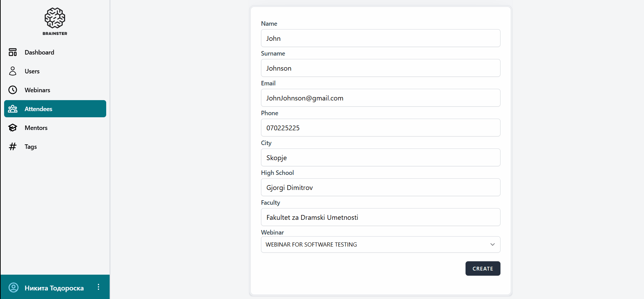
Task: Click the user profile avatar icon
Action: (13, 287)
